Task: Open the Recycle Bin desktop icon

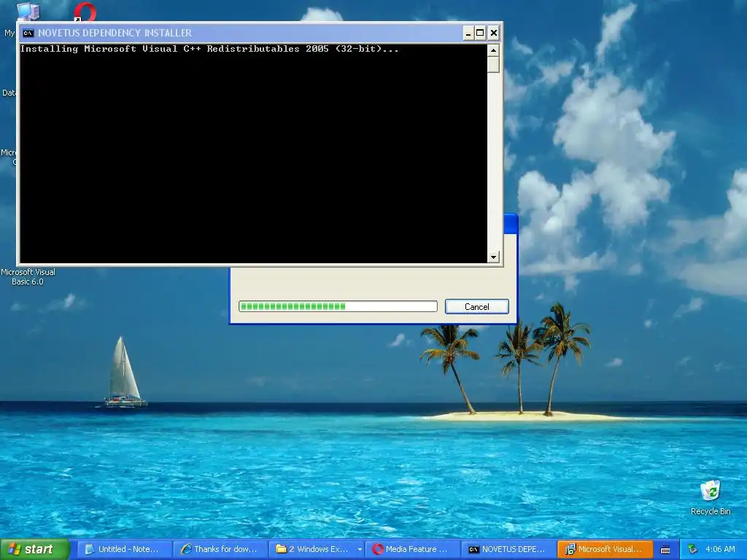Action: click(711, 497)
